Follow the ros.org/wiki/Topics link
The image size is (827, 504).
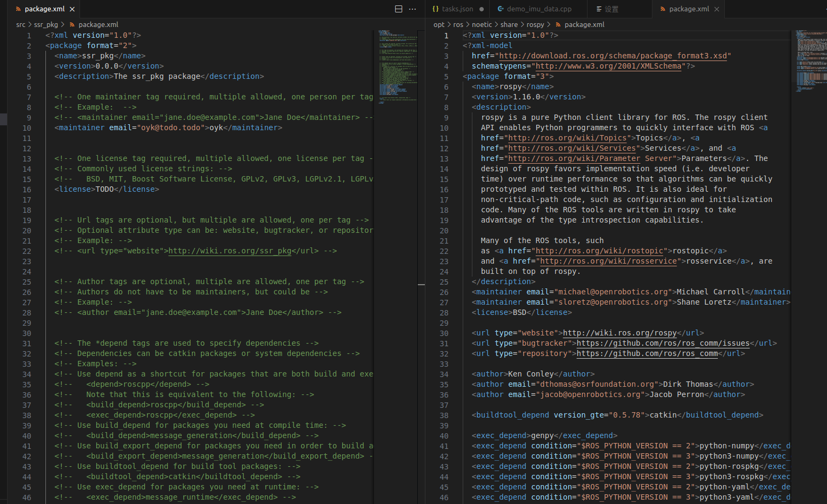point(568,138)
